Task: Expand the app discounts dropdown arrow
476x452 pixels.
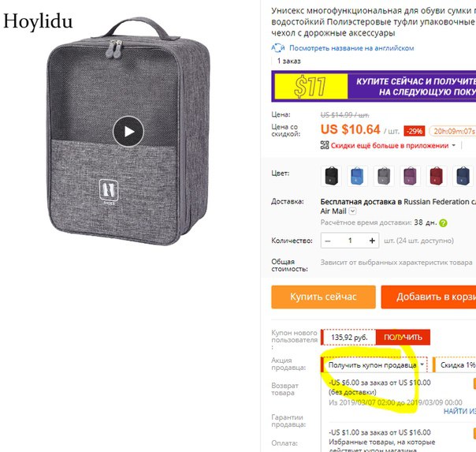Action: pyautogui.click(x=453, y=145)
